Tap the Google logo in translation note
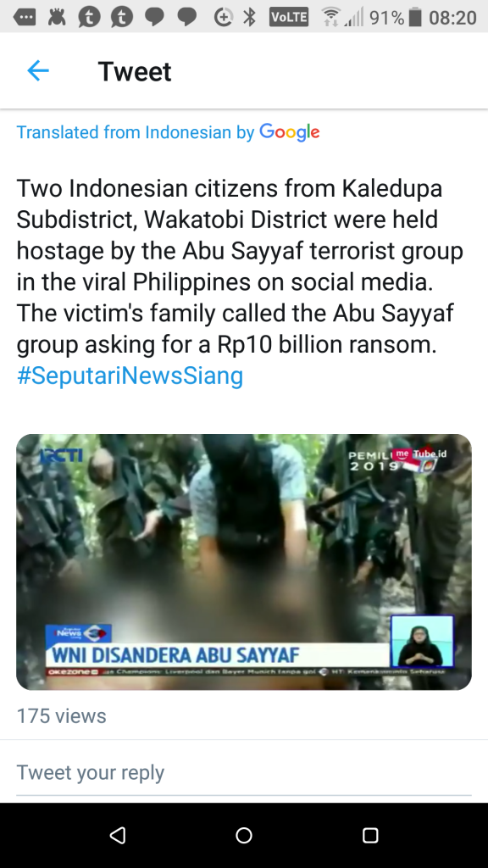 click(290, 132)
